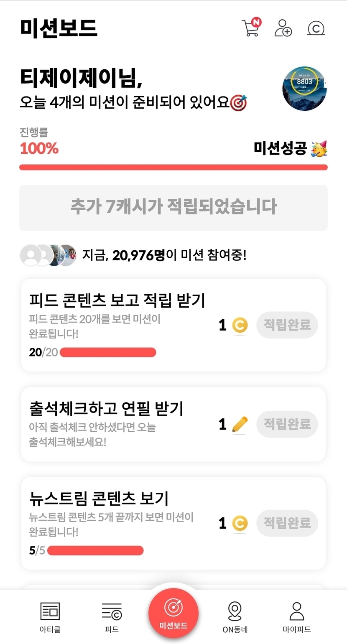Tap the gold coin icon on newstream mission
The width and height of the screenshot is (347, 644).
coord(240,523)
